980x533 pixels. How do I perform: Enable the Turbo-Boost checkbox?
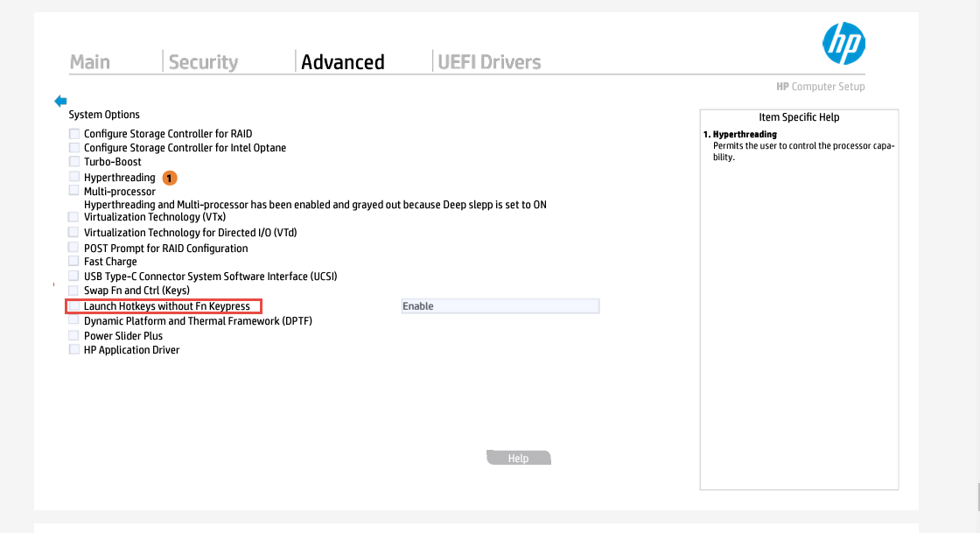74,161
